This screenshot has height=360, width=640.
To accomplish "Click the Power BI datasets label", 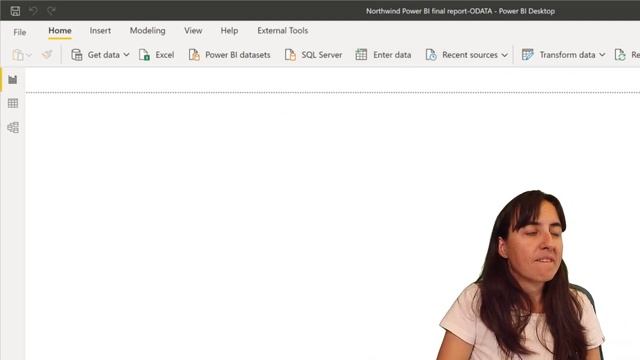I will point(238,55).
